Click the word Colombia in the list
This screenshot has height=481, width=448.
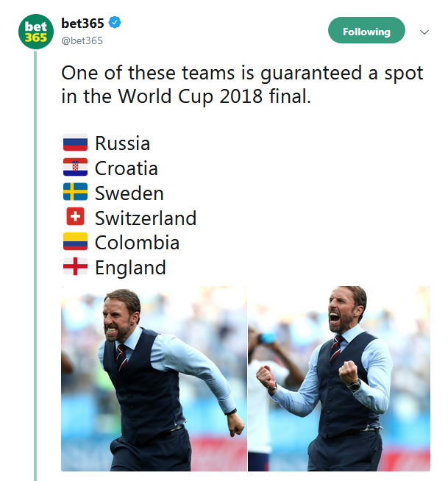[137, 243]
